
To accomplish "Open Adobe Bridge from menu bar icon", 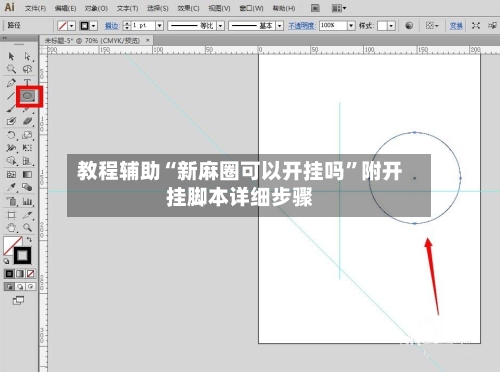I will (x=315, y=8).
